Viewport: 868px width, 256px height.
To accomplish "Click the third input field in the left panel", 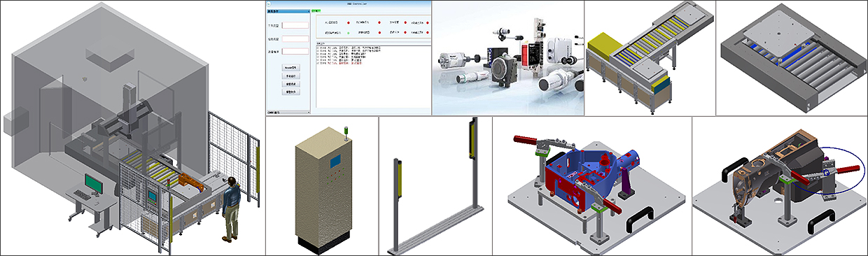I will click(295, 51).
